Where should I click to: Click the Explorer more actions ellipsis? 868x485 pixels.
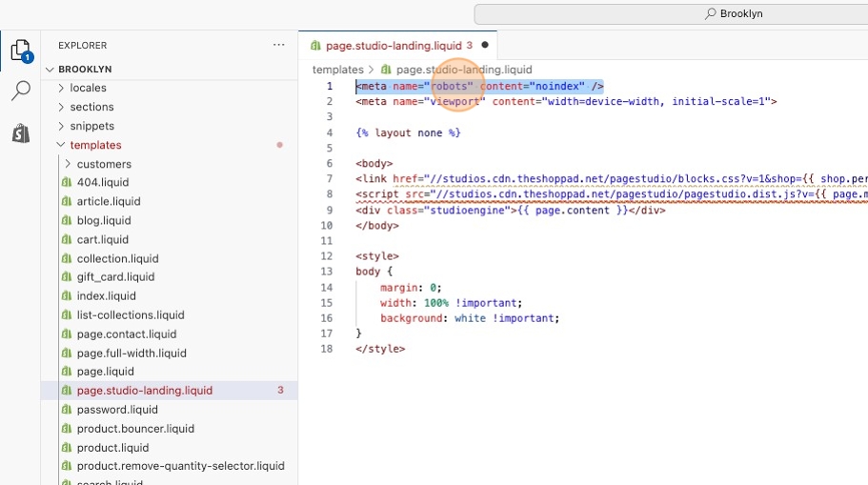278,45
